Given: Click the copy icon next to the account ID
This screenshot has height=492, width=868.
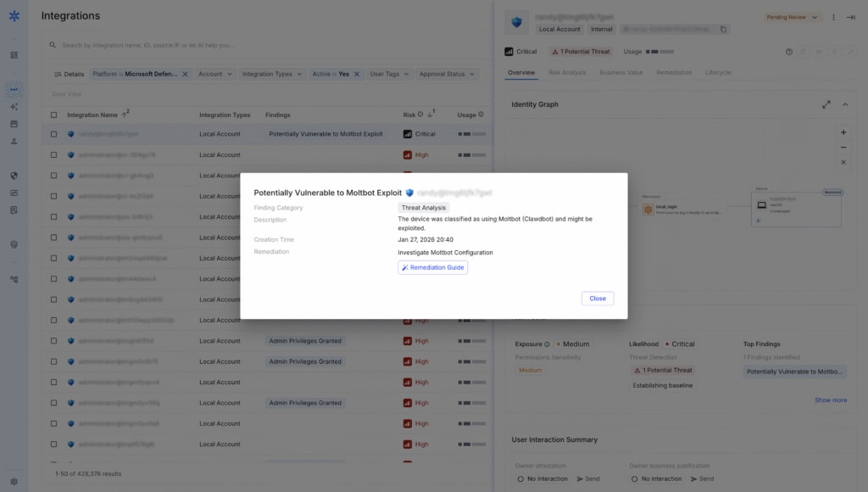Looking at the screenshot, I should pos(723,28).
